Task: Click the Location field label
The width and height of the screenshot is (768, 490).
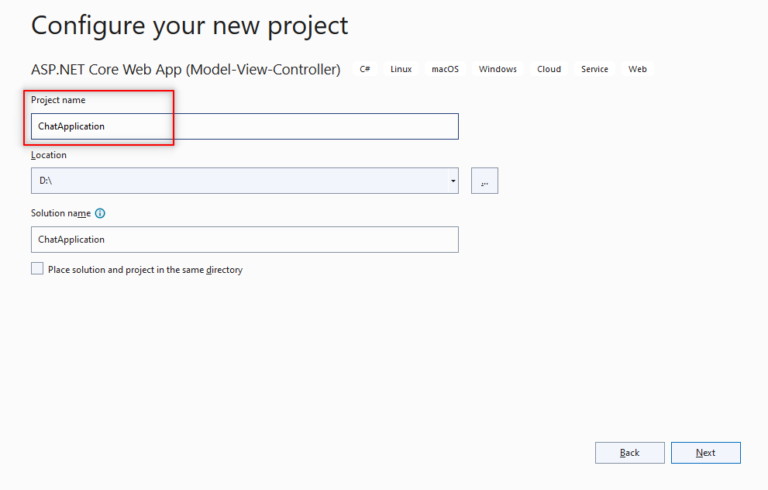Action: pos(48,155)
